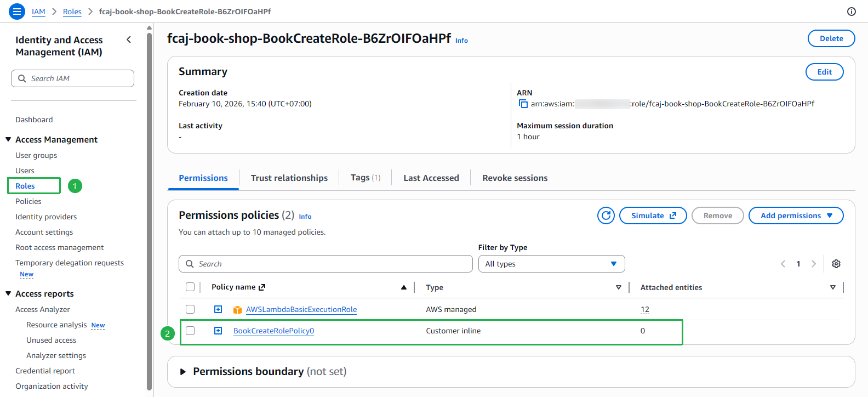Open the Filter by Type dropdown
Screen dimensions: 868x397
click(552, 264)
